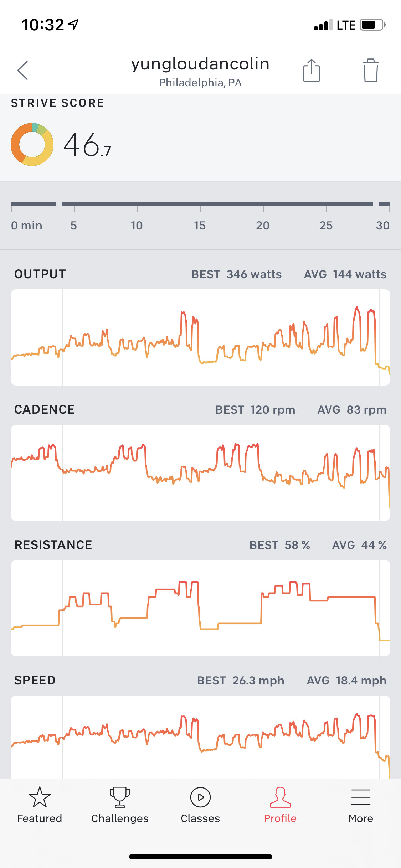
Task: Tap the 46.7 Strive Score value
Action: point(87,145)
